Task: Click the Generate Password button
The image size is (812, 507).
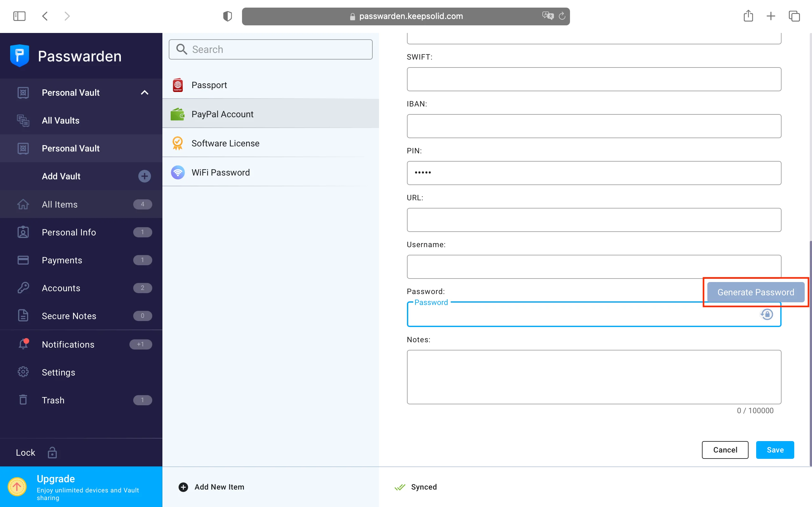Action: pyautogui.click(x=755, y=292)
